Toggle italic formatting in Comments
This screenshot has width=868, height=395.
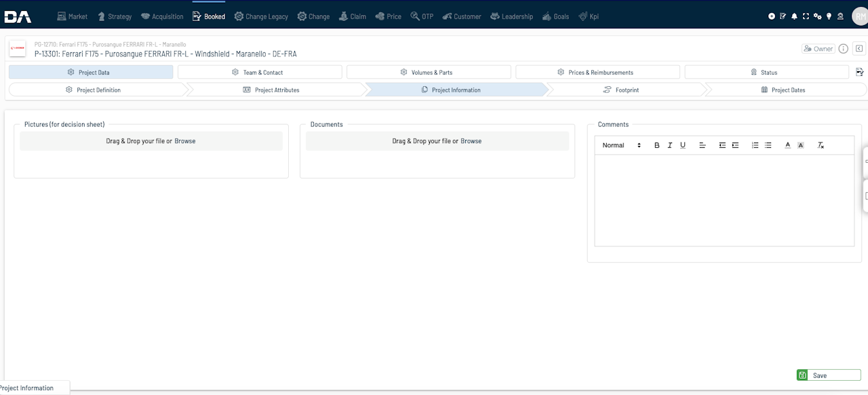click(670, 145)
